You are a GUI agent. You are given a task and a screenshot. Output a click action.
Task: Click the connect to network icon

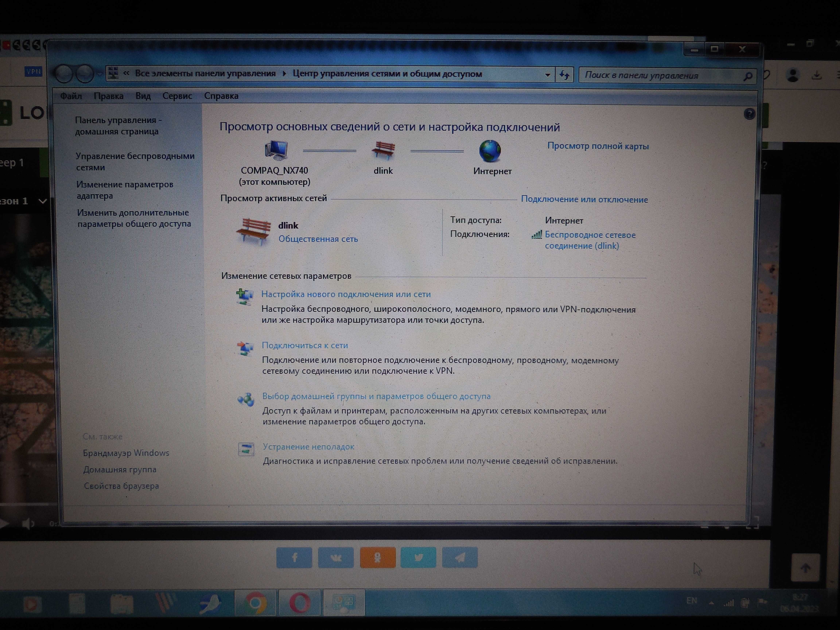coord(245,348)
